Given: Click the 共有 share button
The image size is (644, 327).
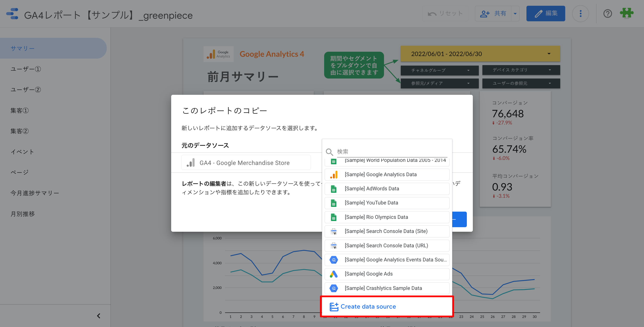Looking at the screenshot, I should pyautogui.click(x=493, y=13).
